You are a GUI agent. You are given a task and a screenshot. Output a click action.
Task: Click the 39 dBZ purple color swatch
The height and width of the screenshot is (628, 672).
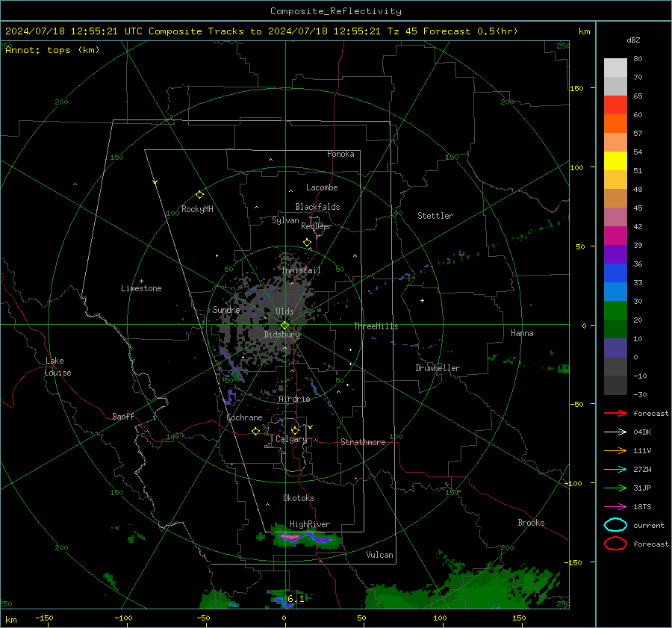(615, 254)
